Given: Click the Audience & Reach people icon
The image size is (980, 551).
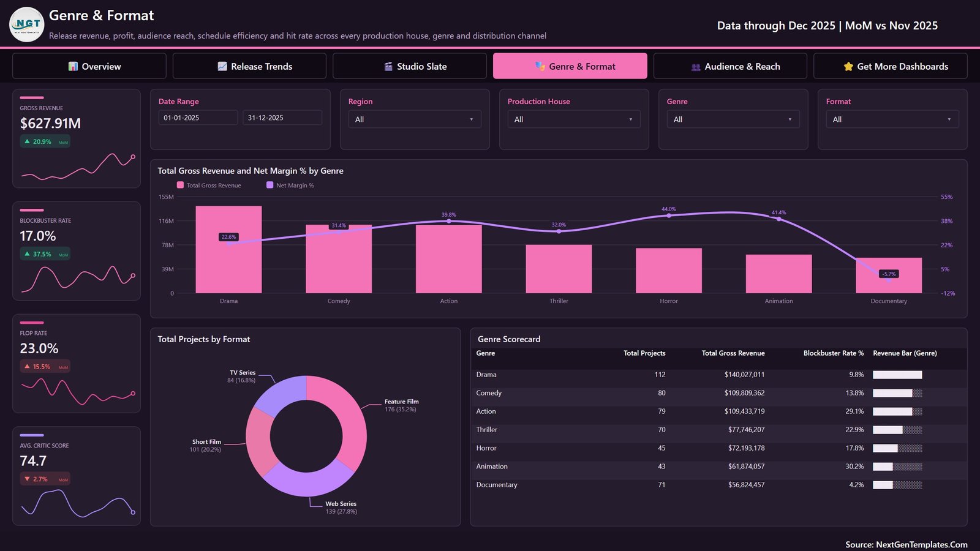Looking at the screenshot, I should [696, 67].
